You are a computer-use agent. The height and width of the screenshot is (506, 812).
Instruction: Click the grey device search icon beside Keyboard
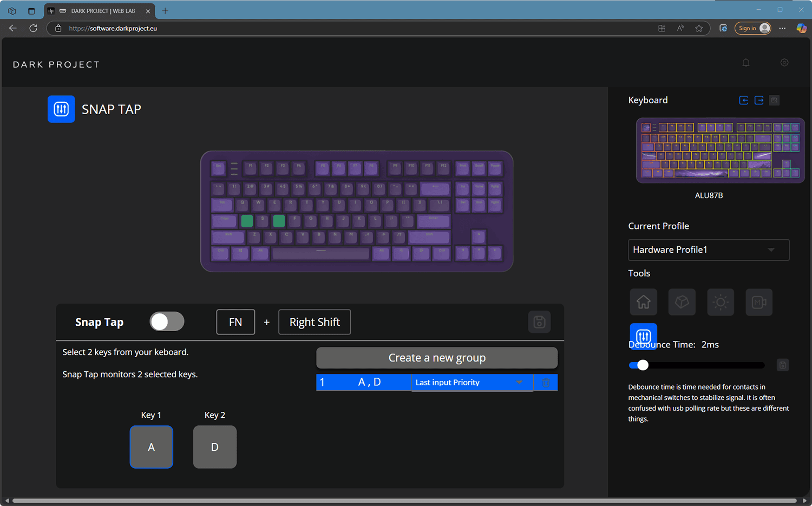(x=774, y=100)
